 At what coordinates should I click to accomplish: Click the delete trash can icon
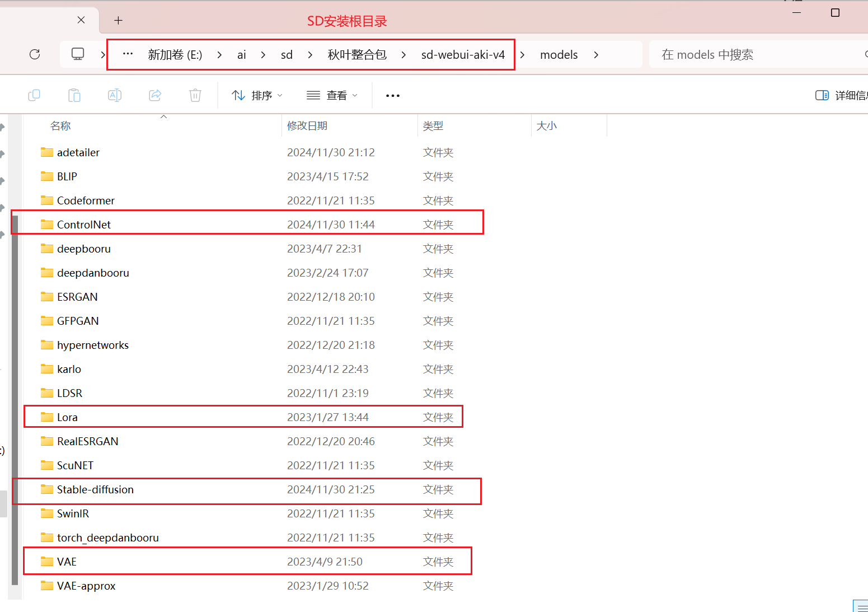coord(195,95)
